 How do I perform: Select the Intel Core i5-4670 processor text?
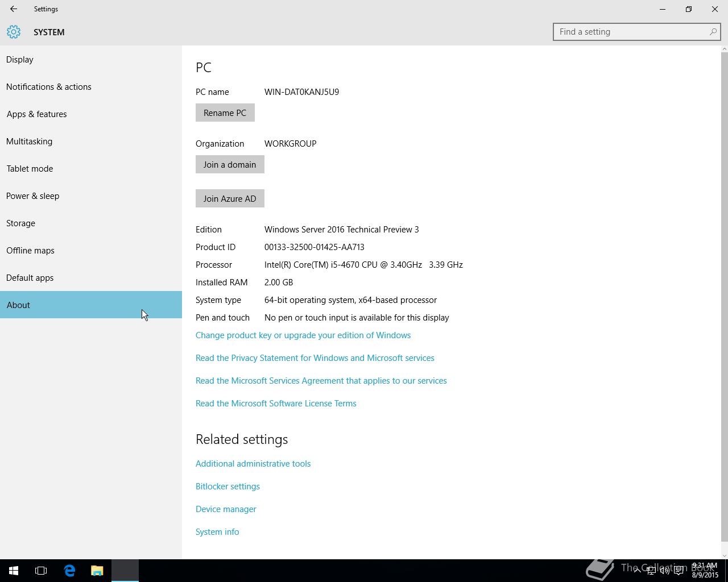click(x=363, y=265)
